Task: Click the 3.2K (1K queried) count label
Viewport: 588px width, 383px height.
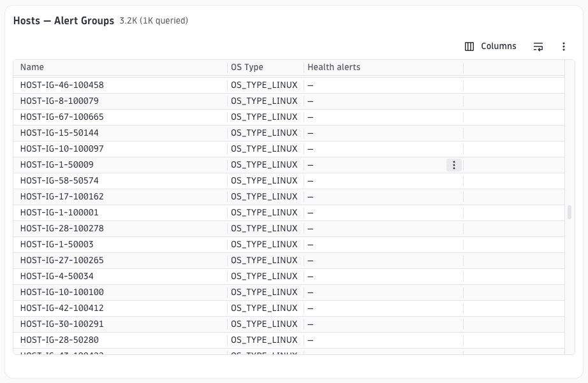Action: [x=154, y=20]
